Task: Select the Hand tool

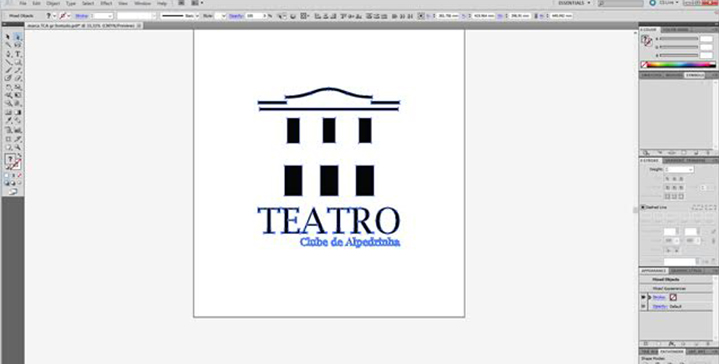Action: [8, 147]
